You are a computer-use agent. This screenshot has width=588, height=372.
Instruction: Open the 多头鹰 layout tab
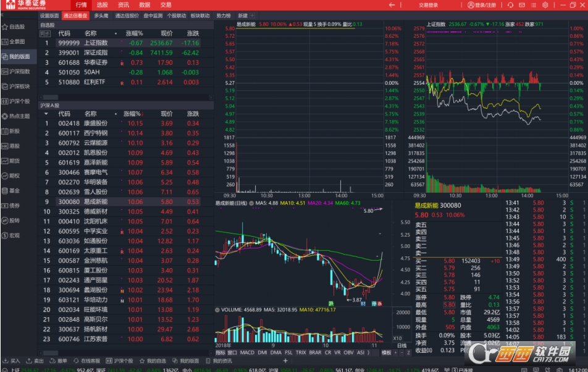(x=101, y=15)
